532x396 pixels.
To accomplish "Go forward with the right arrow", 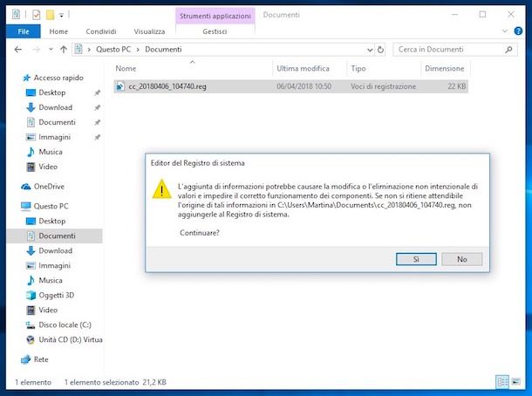I will 36,50.
